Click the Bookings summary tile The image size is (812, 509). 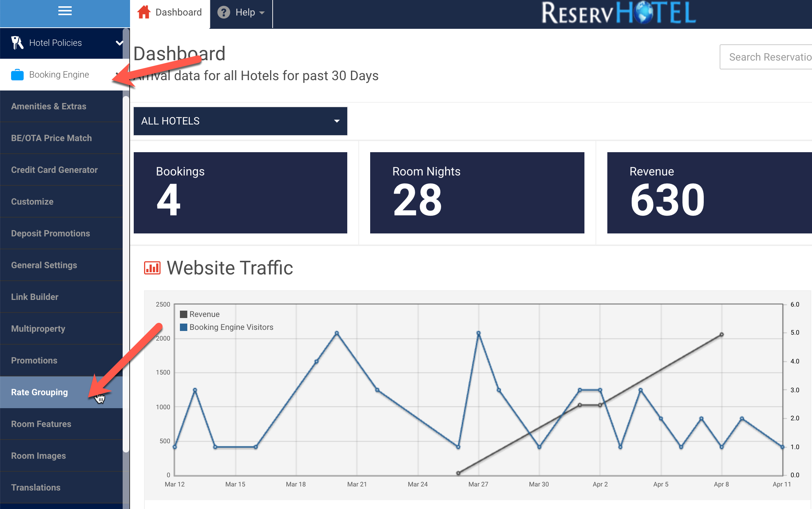click(240, 192)
